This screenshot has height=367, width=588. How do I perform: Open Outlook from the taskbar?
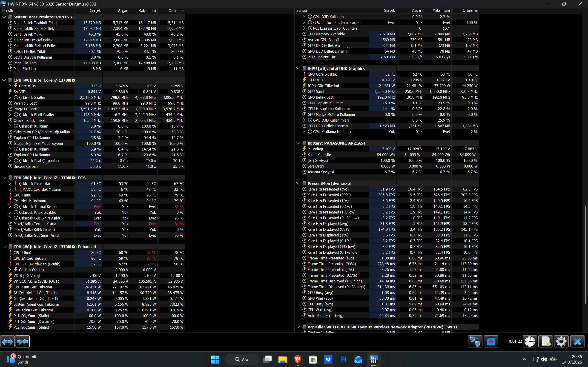pos(358,359)
